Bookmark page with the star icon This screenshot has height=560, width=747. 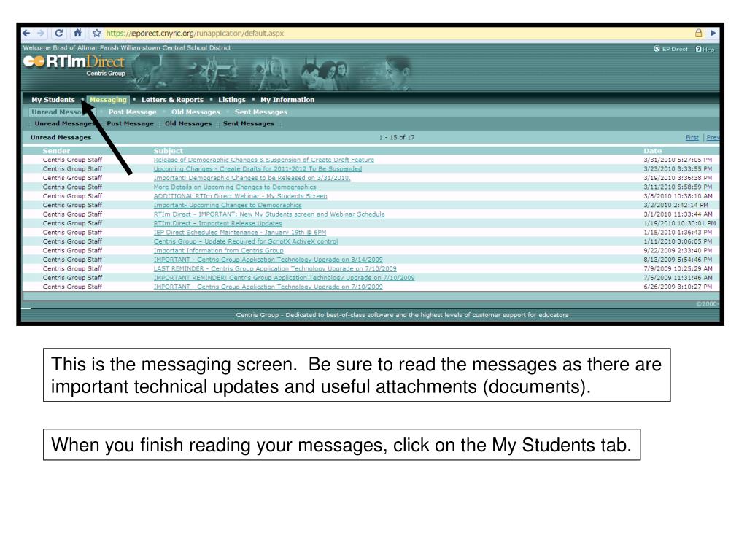[x=97, y=34]
